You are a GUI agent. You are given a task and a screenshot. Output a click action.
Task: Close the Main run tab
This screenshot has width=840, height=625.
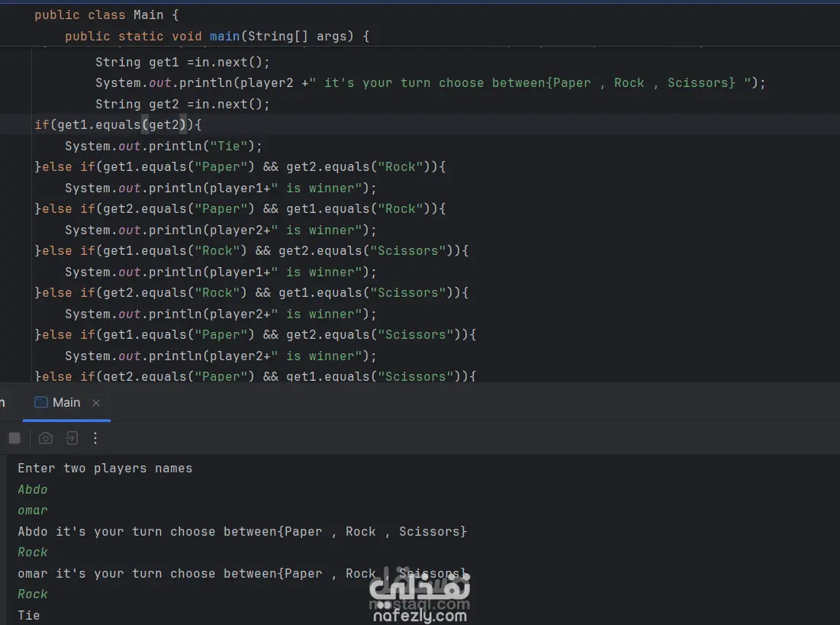[96, 403]
